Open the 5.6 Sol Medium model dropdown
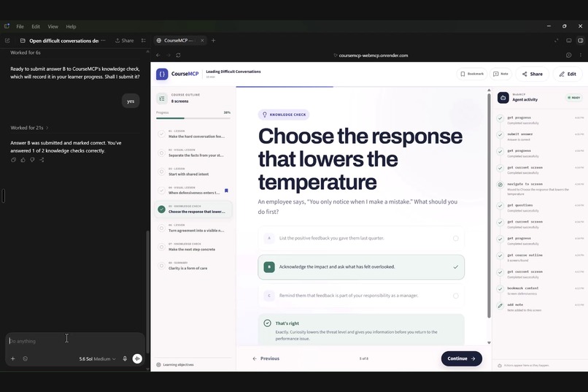 (98, 359)
